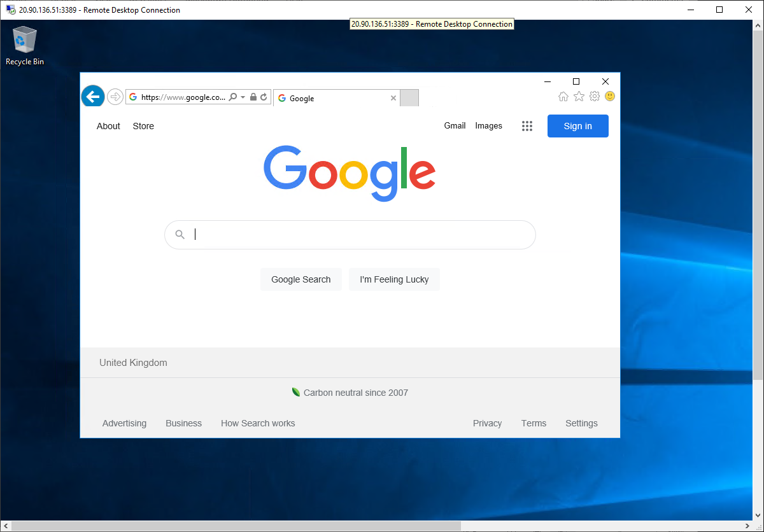The image size is (764, 532).
Task: Sign in with the blue button
Action: pyautogui.click(x=577, y=126)
